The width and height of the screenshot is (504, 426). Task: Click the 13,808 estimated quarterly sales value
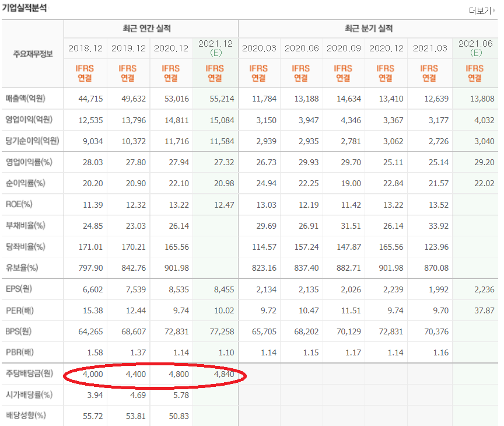tap(482, 99)
